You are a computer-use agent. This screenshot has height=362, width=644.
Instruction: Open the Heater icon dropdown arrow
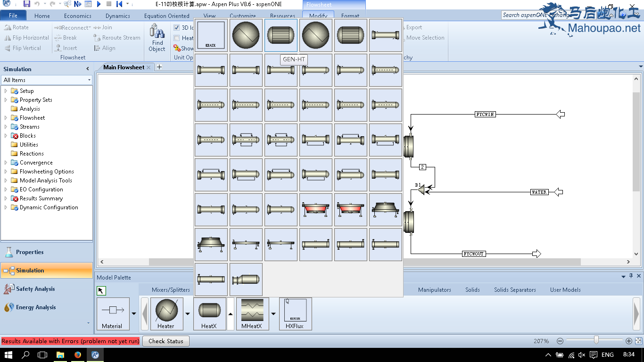point(188,314)
